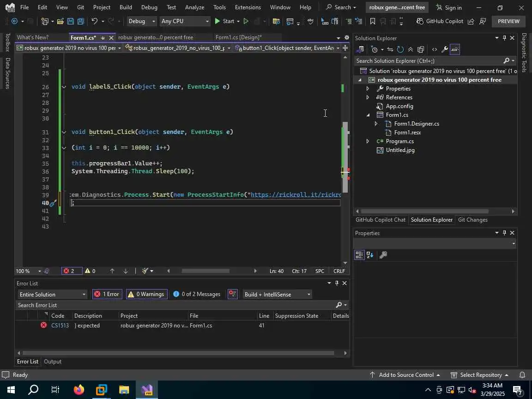Expand the Program.cs node
Image resolution: width=532 pixels, height=399 pixels.
(368, 141)
